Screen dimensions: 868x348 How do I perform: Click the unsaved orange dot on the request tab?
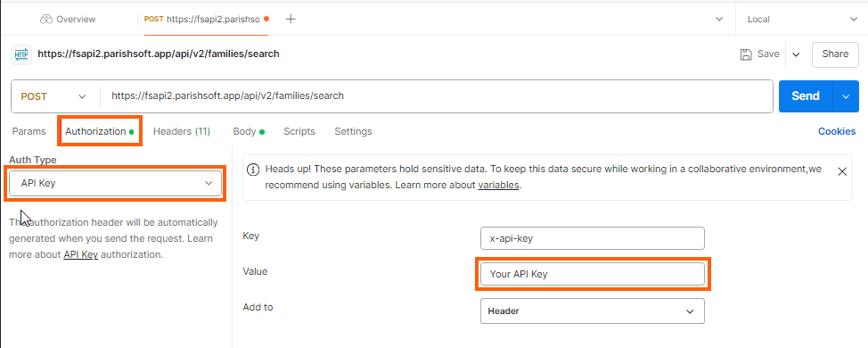pyautogui.click(x=266, y=19)
